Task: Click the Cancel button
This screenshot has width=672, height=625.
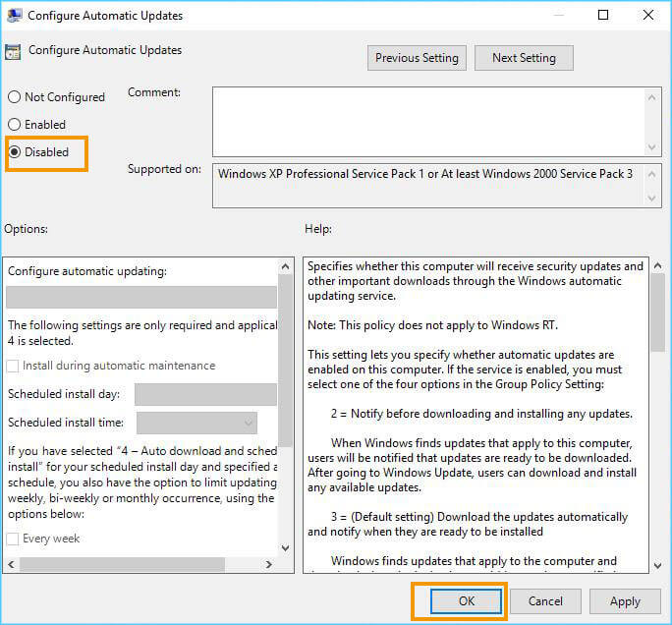Action: [x=545, y=600]
